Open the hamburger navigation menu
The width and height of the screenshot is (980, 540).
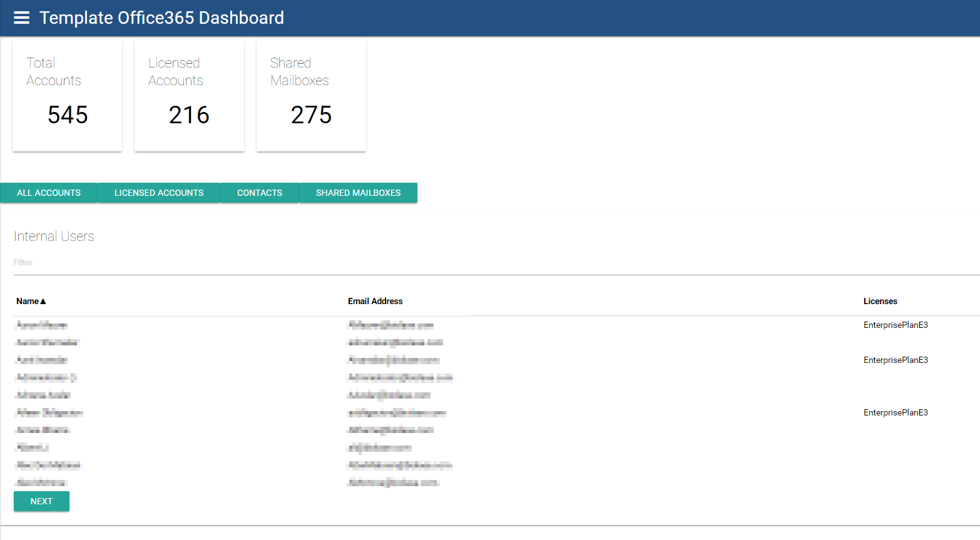(22, 18)
